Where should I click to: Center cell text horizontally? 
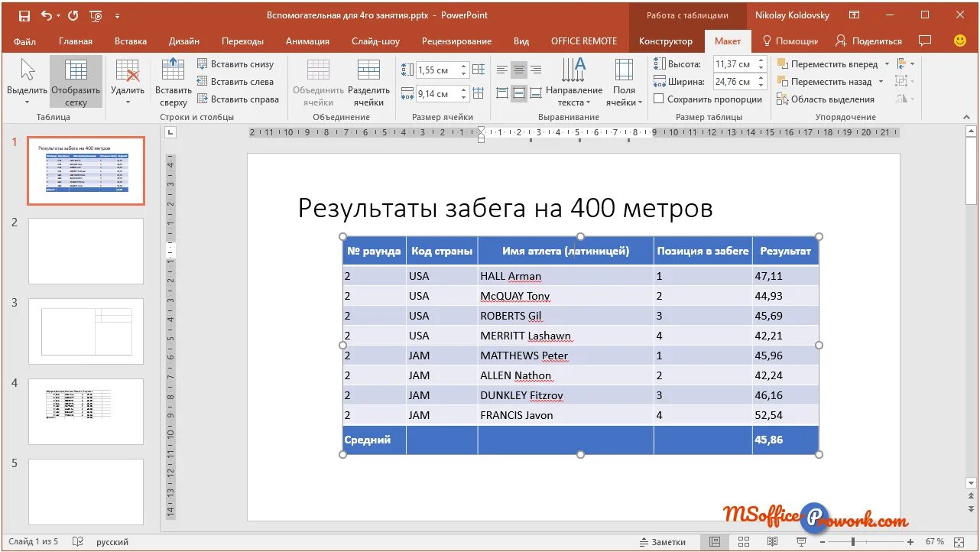coord(519,70)
